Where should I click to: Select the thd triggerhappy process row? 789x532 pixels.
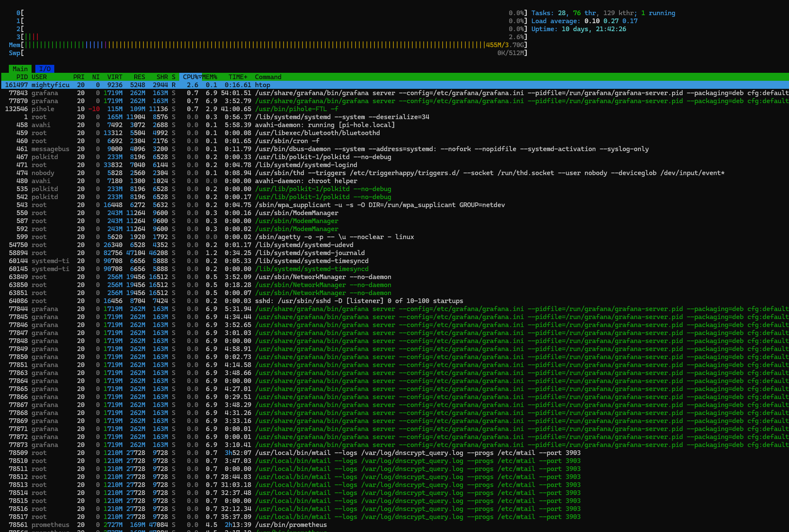pos(395,173)
